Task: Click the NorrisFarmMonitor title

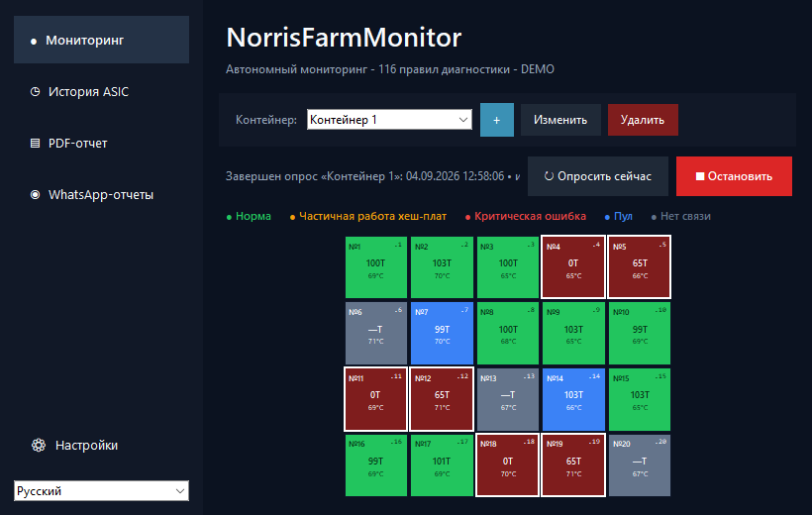Action: tap(344, 38)
